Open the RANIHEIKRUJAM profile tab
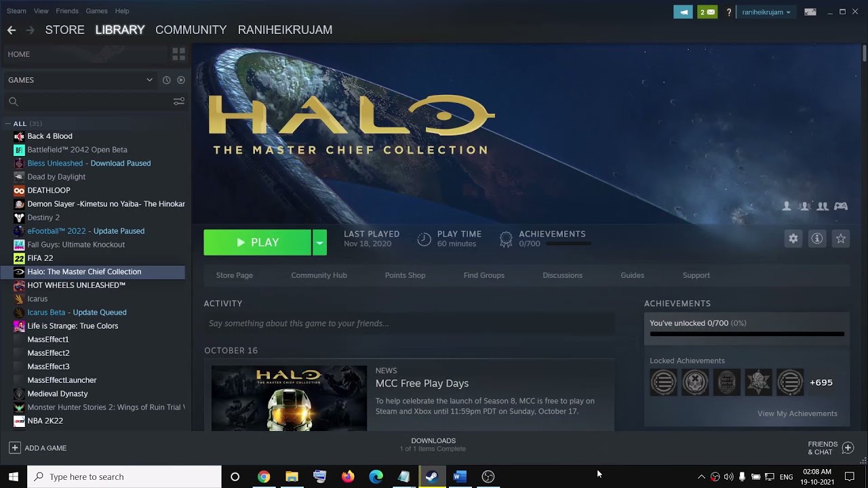 point(285,30)
